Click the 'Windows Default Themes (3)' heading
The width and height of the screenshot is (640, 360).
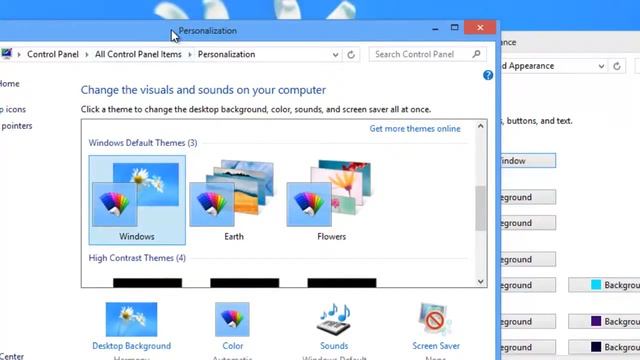click(143, 143)
